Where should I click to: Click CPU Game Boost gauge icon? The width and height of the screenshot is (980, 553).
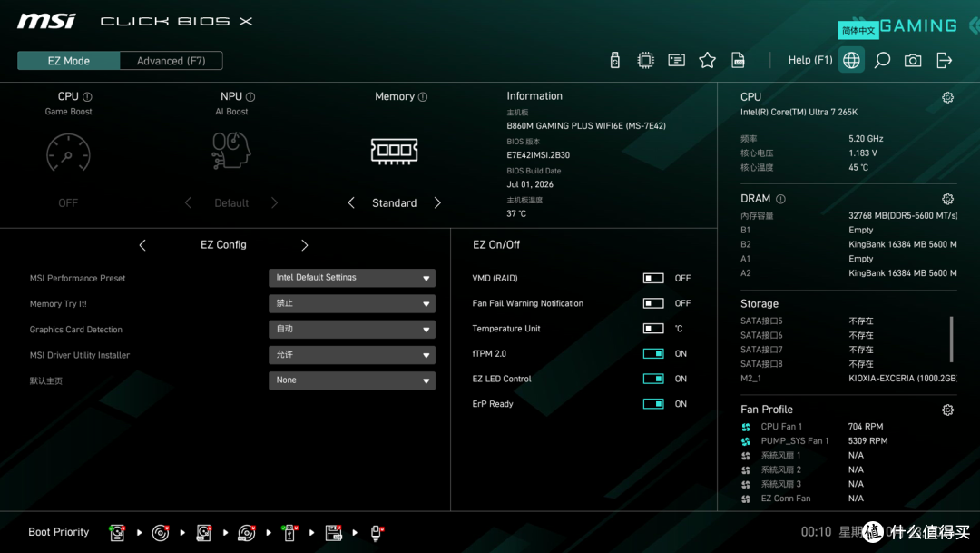click(x=68, y=152)
